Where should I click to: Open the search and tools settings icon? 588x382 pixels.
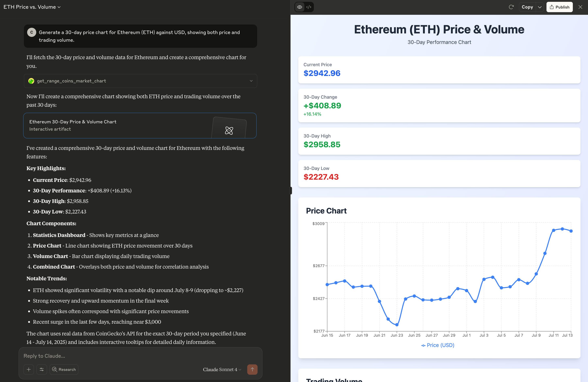click(42, 369)
